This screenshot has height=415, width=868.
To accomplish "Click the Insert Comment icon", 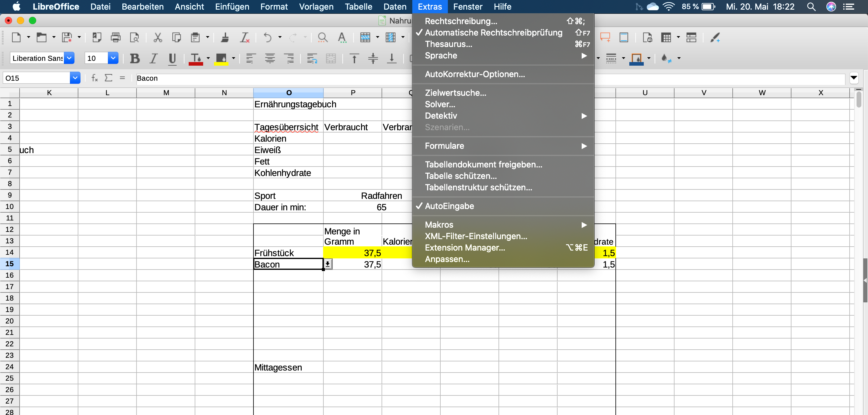I will pos(605,37).
